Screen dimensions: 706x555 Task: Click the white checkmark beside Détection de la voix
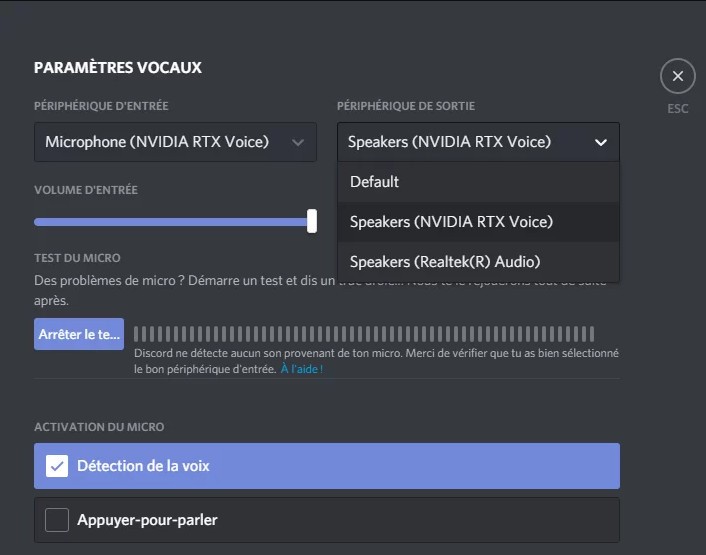pyautogui.click(x=57, y=466)
